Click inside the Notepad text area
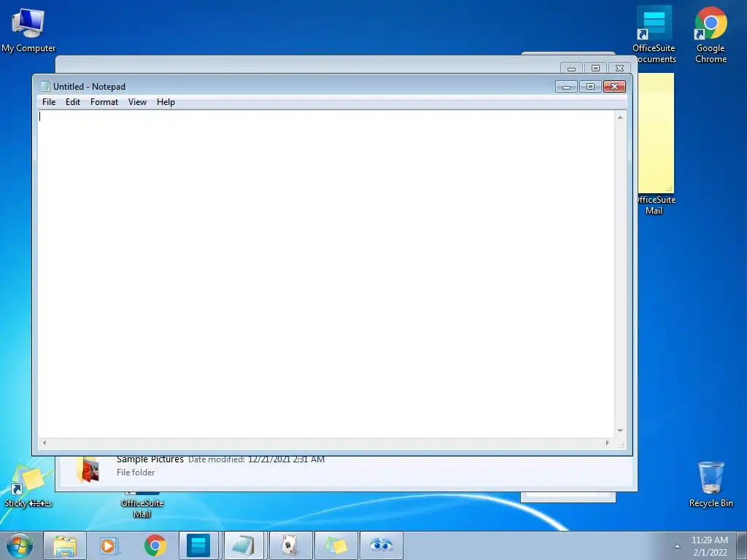 tap(326, 274)
